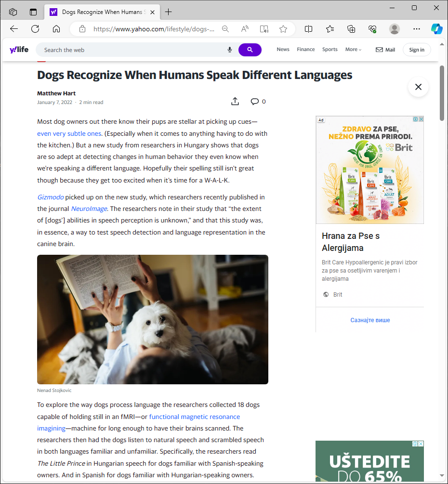
Task: Toggle Immersive Reader in address bar
Action: click(264, 29)
